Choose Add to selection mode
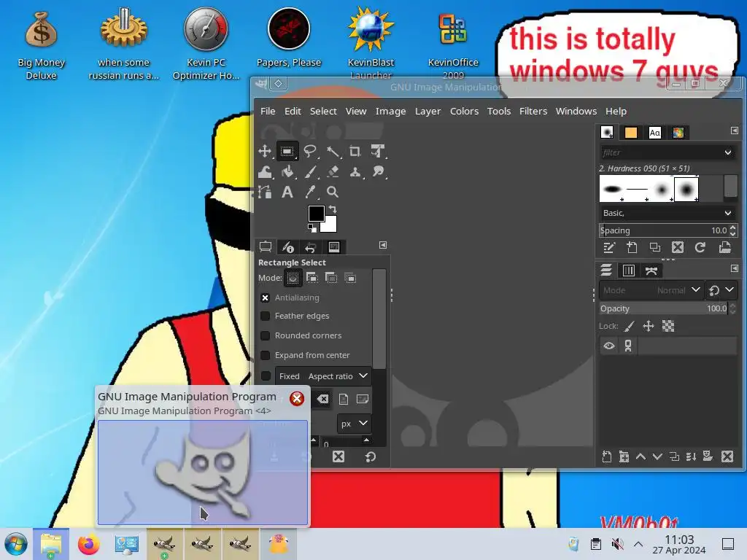This screenshot has height=560, width=747. pos(312,278)
